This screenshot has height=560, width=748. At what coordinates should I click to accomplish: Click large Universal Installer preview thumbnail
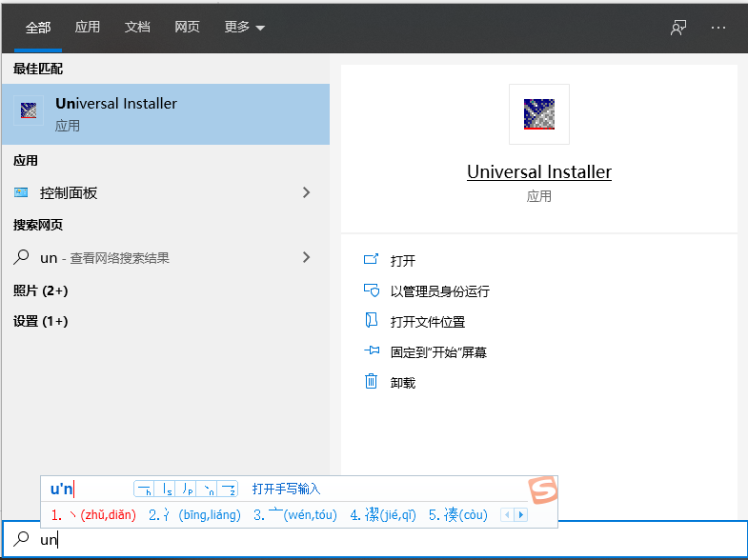click(x=539, y=114)
